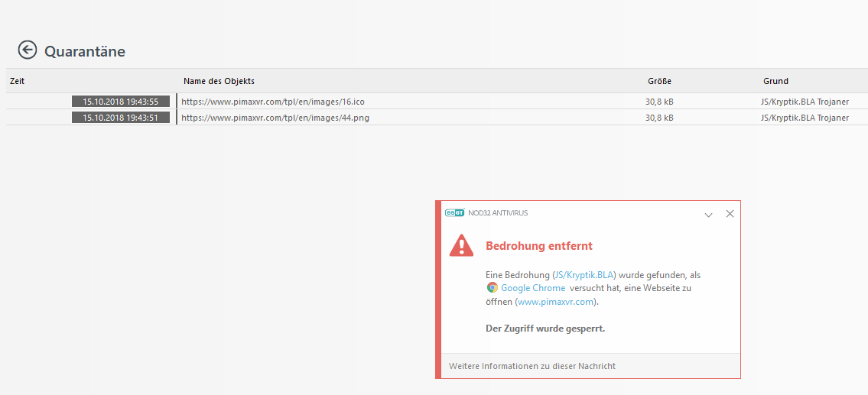Sort by the Größe column header

click(659, 81)
